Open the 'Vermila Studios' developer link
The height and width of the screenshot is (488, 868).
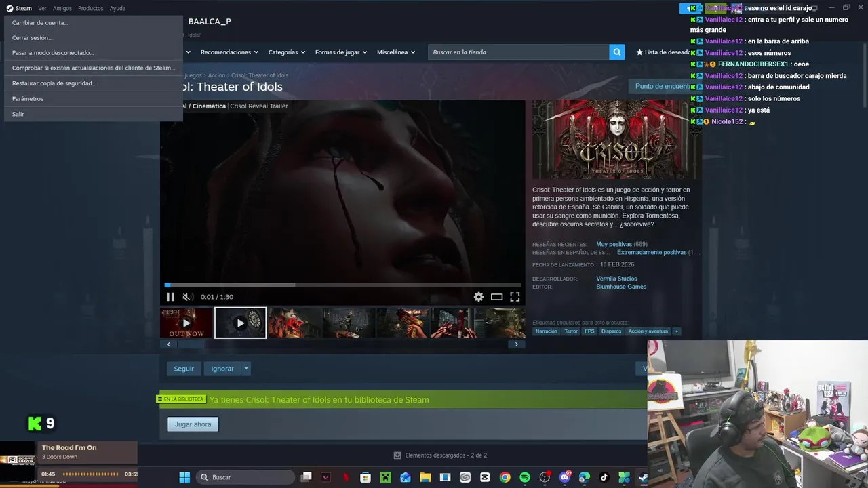coord(616,279)
